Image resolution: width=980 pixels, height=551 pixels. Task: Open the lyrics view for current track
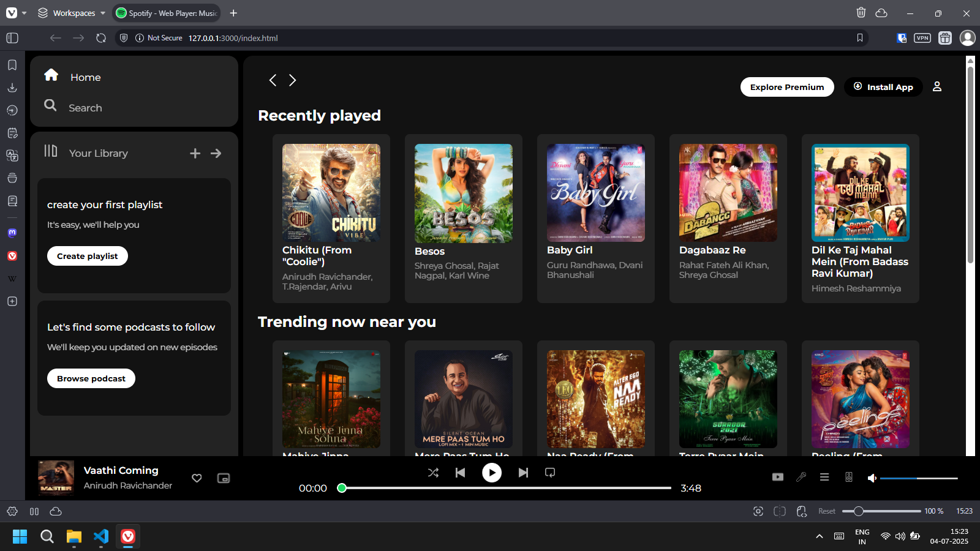(801, 477)
